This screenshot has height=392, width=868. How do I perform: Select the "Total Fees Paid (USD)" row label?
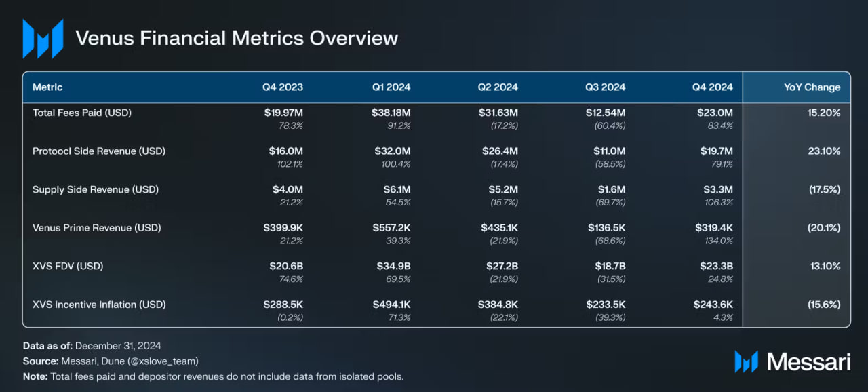(x=82, y=113)
